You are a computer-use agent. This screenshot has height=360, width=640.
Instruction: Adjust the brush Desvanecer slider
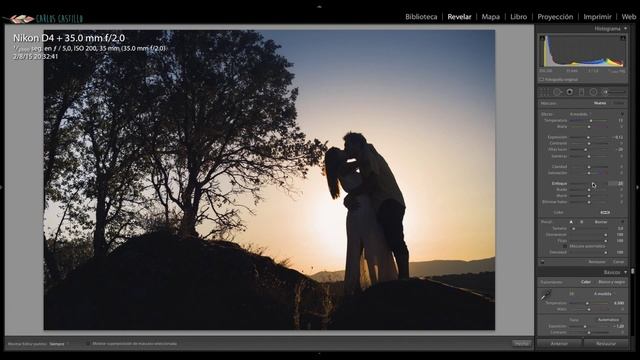point(589,235)
